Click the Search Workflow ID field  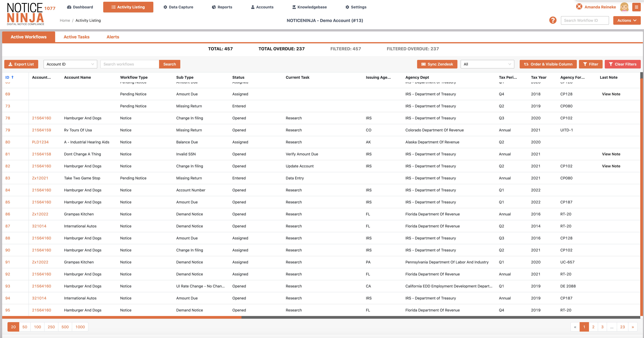pyautogui.click(x=585, y=20)
